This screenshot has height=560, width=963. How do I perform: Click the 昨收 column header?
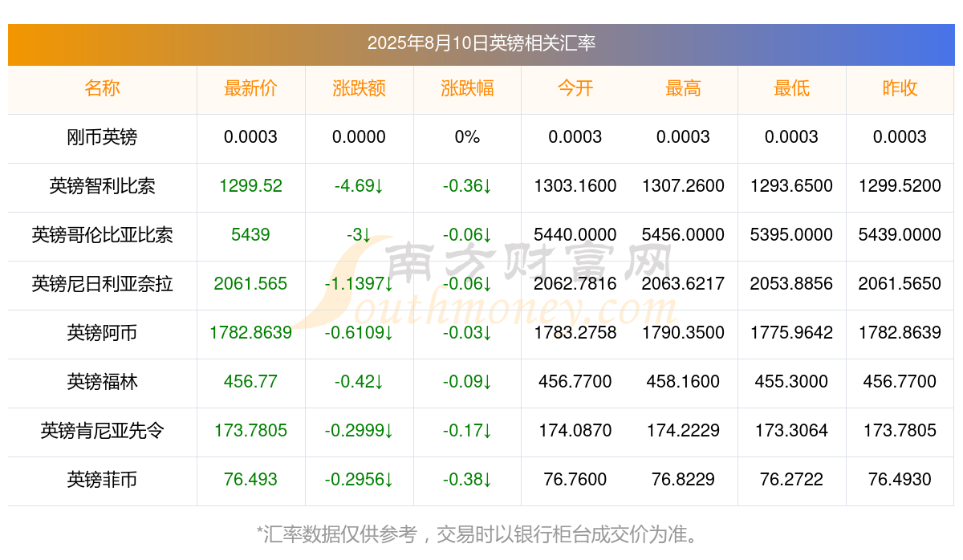tap(900, 88)
